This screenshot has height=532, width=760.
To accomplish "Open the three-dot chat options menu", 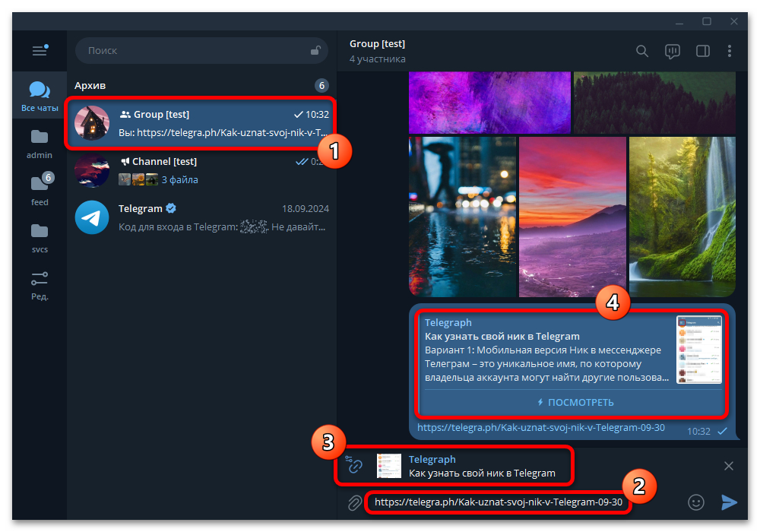I will (730, 51).
